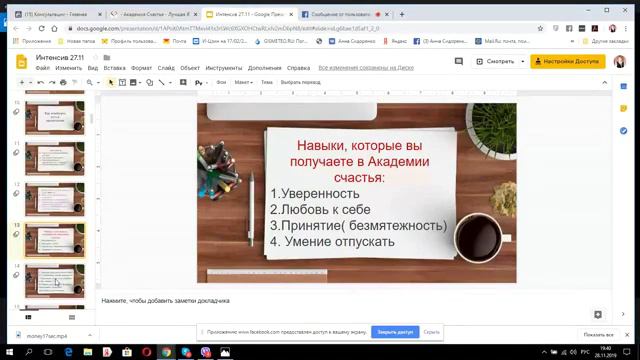Click Выбрать переход transition button
640x360 pixels.
pos(301,82)
